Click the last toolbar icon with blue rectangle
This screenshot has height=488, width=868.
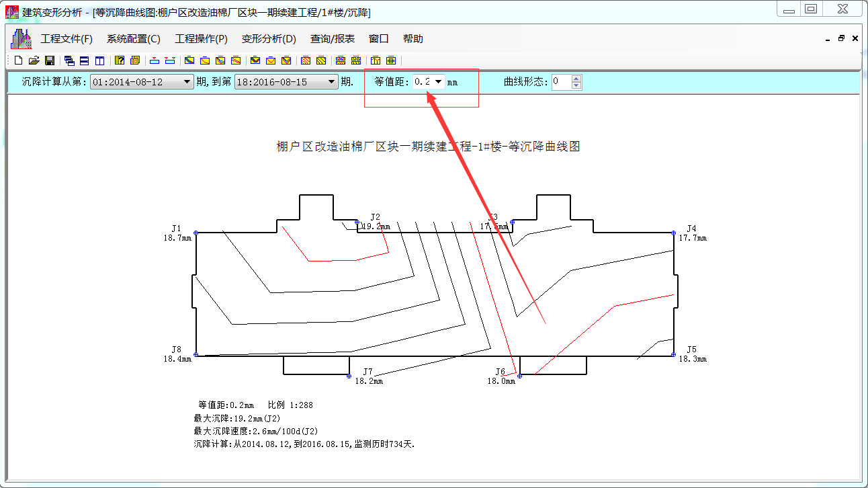tap(391, 60)
